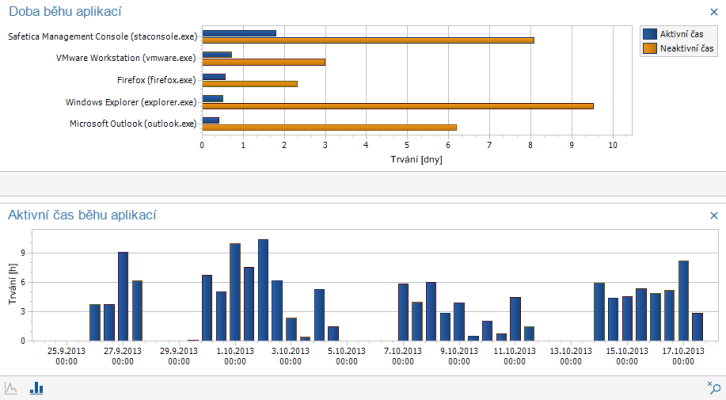Click the Doba běhu aplikací panel title
The height and width of the screenshot is (400, 726).
click(x=66, y=11)
